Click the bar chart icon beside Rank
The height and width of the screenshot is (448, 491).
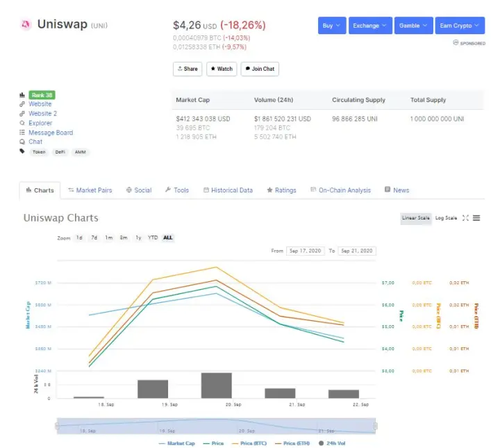[x=22, y=95]
